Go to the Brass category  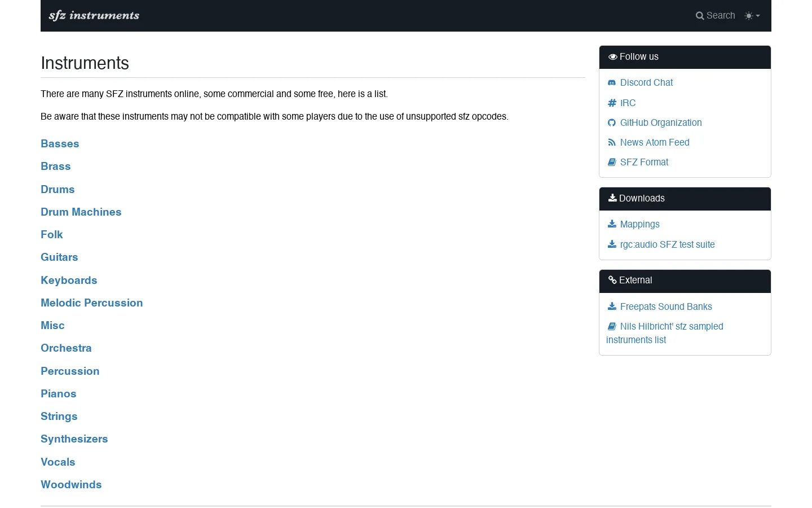click(x=55, y=166)
